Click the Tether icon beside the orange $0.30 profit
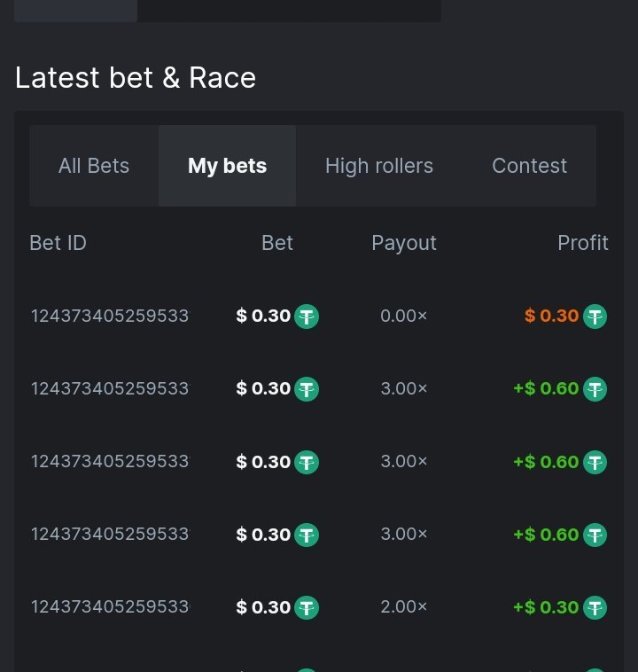This screenshot has height=672, width=638. coord(595,316)
